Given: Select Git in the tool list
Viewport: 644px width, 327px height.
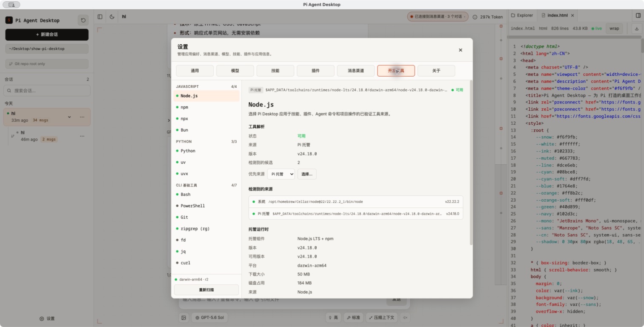Looking at the screenshot, I should coord(206,217).
